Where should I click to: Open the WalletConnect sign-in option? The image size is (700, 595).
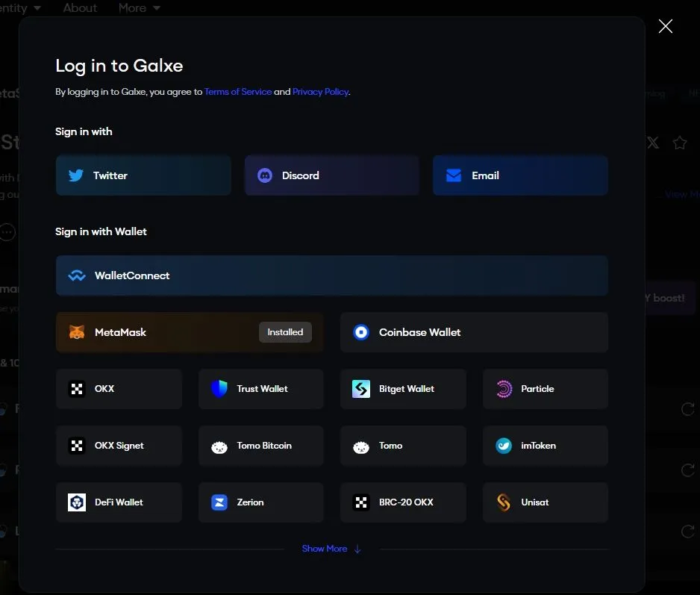(x=331, y=275)
